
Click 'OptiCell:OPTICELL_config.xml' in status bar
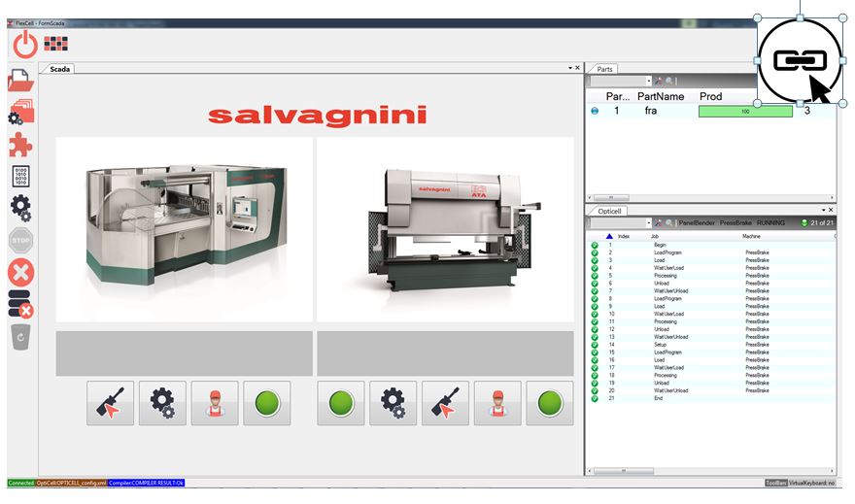click(x=72, y=483)
